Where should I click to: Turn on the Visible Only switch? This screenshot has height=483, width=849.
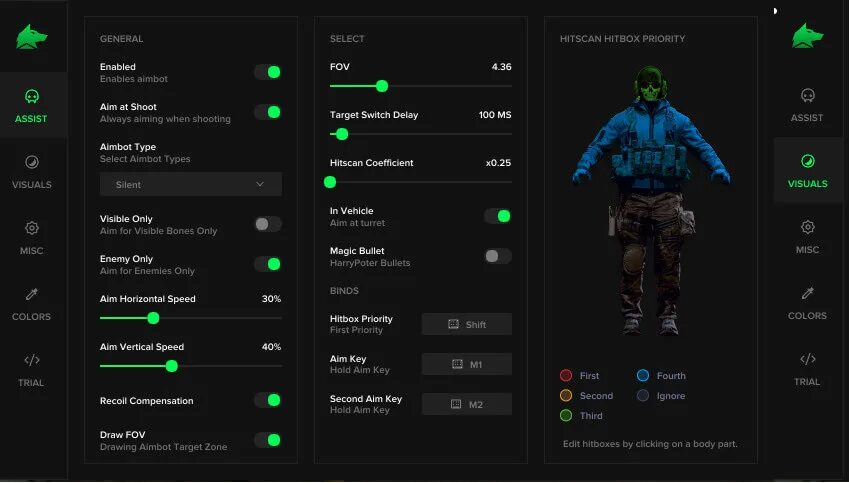268,224
